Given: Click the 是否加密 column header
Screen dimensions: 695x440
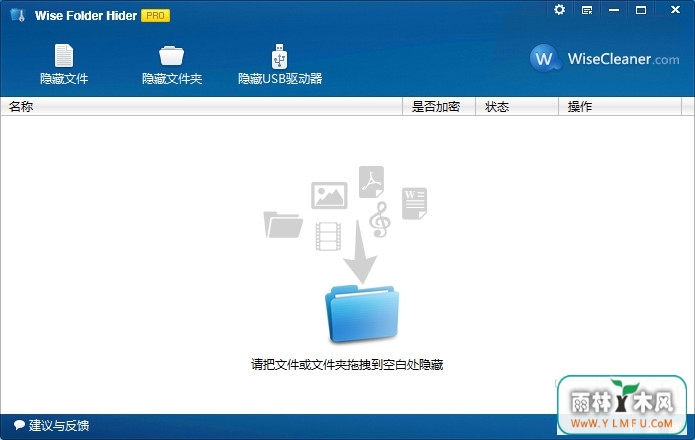Looking at the screenshot, I should 438,106.
